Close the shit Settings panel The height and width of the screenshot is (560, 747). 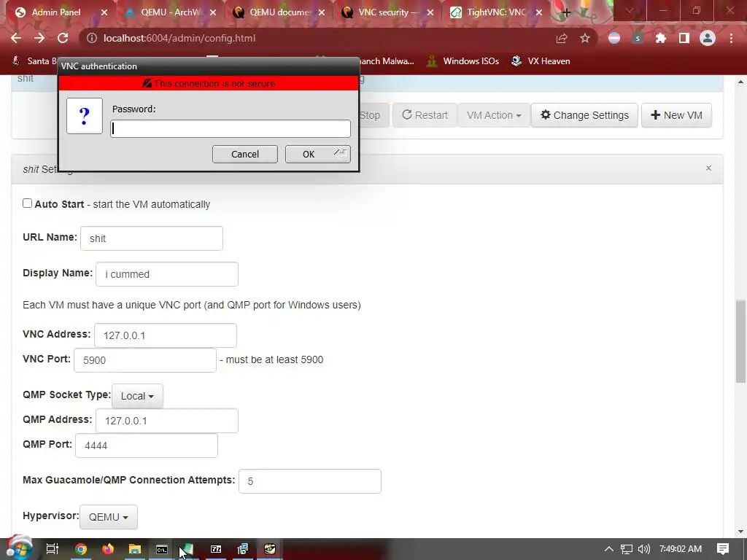coord(708,168)
